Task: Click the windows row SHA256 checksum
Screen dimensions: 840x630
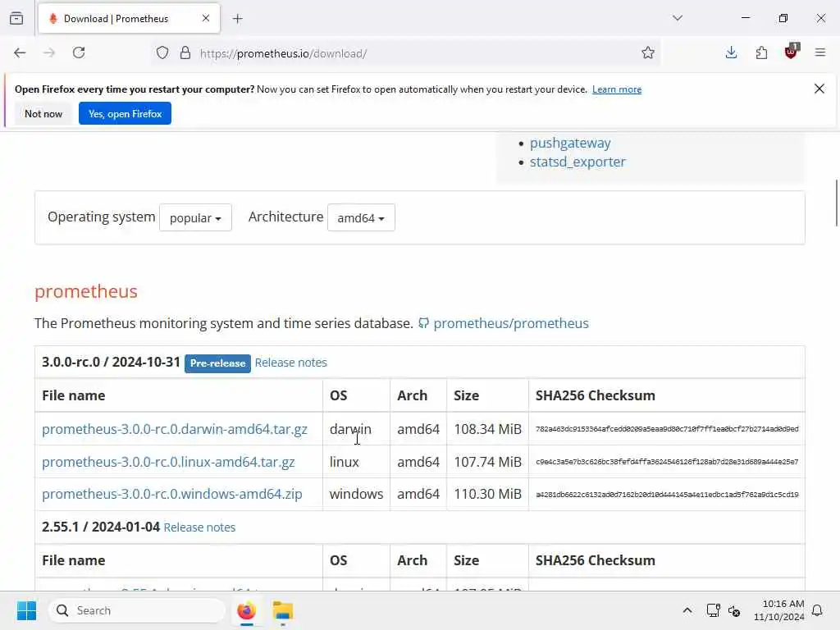Action: click(667, 495)
